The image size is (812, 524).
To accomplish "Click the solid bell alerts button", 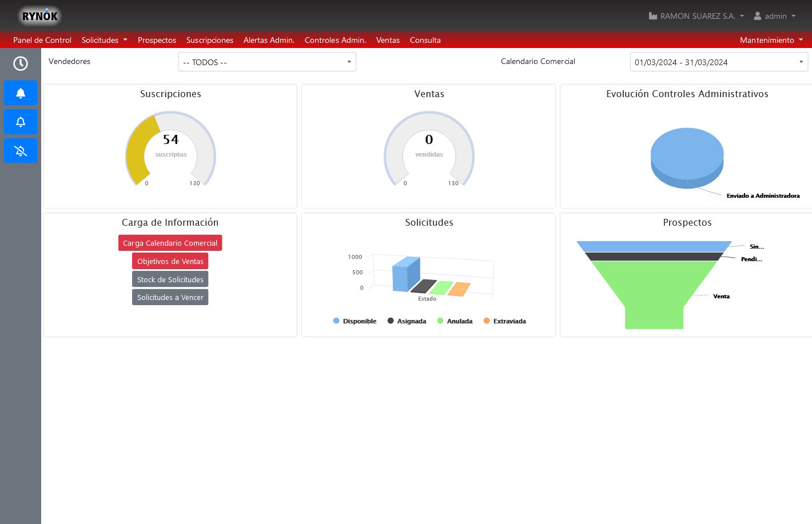I will (x=21, y=93).
